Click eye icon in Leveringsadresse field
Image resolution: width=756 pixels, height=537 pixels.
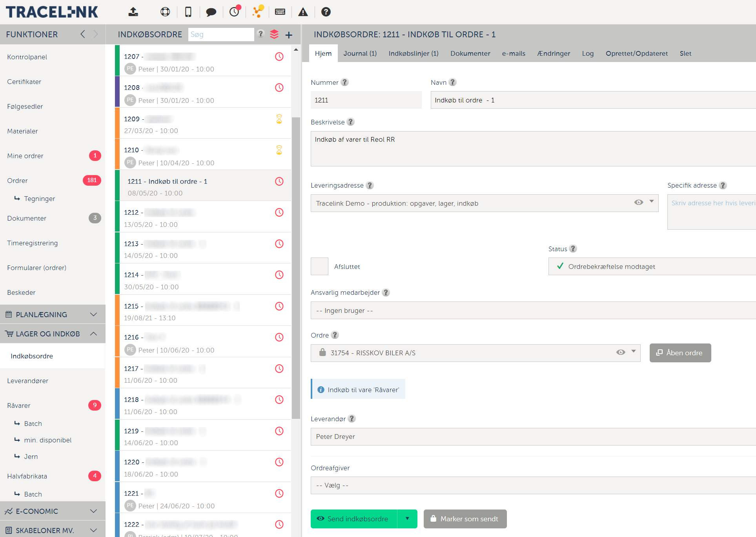pos(639,203)
